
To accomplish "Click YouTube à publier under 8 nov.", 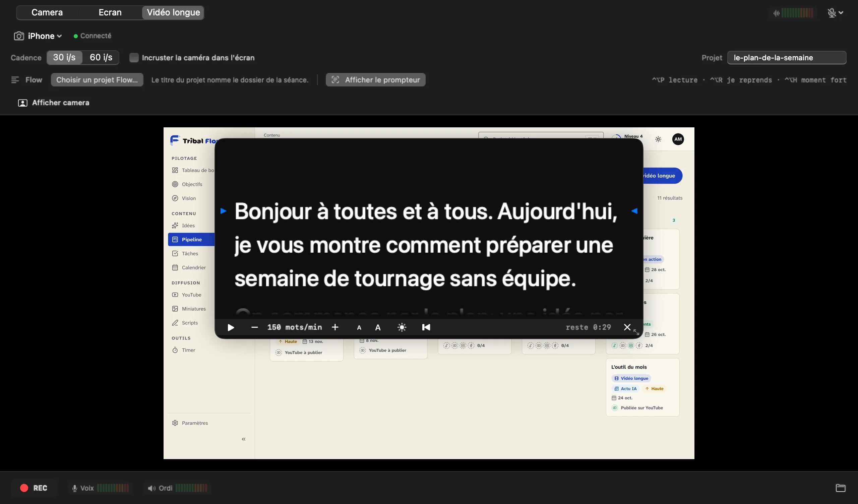I will click(383, 350).
